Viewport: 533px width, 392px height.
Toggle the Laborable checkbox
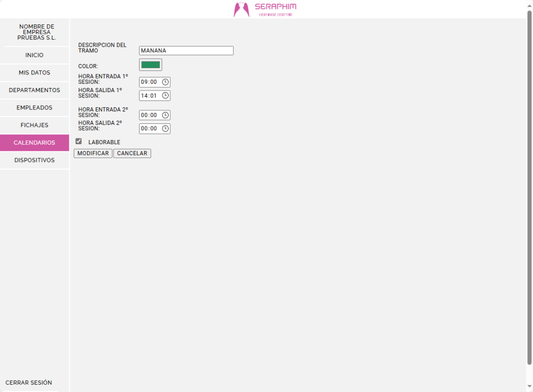click(79, 142)
